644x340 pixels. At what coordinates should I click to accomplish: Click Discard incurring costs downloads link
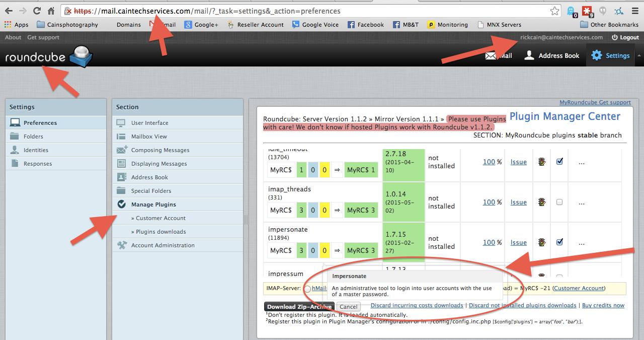click(417, 305)
